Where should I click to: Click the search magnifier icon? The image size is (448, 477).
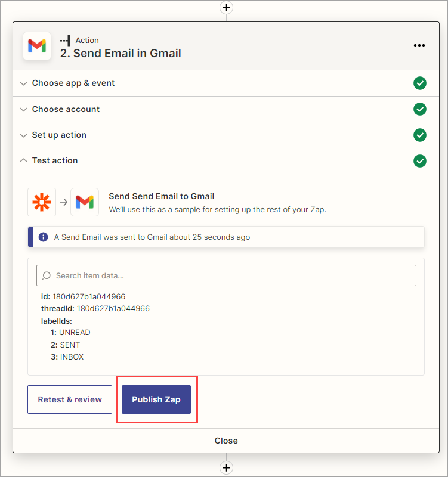click(x=47, y=275)
